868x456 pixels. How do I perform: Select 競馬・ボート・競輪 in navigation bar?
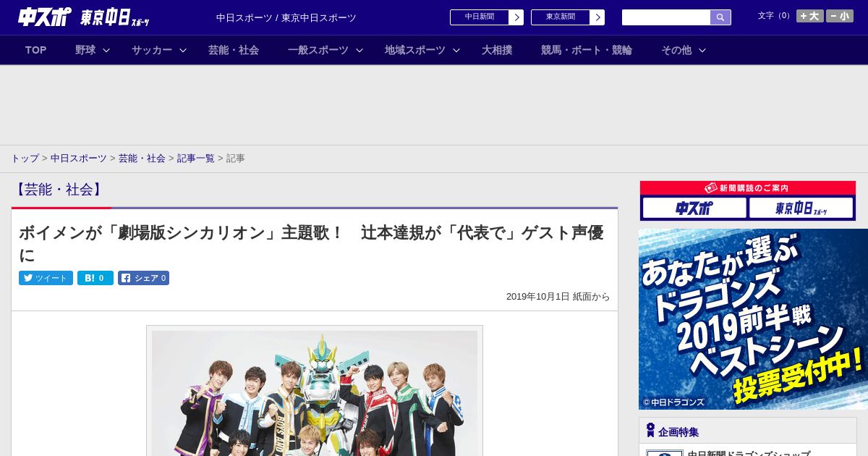[x=587, y=50]
